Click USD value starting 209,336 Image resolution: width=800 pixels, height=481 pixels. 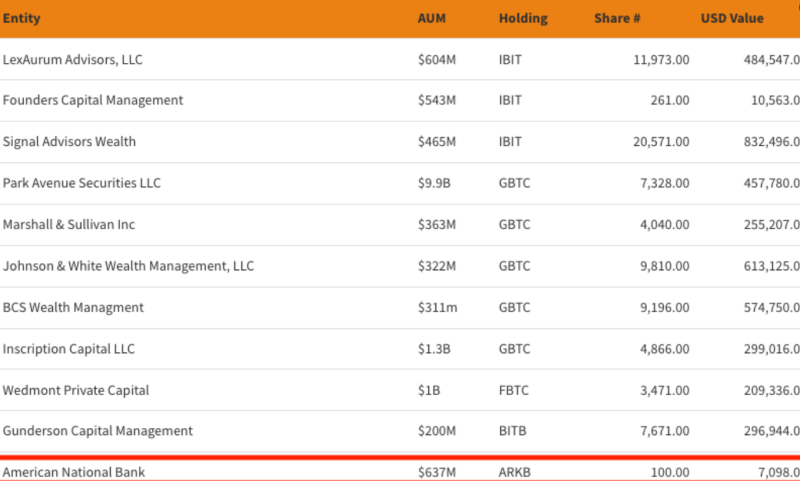pos(771,390)
